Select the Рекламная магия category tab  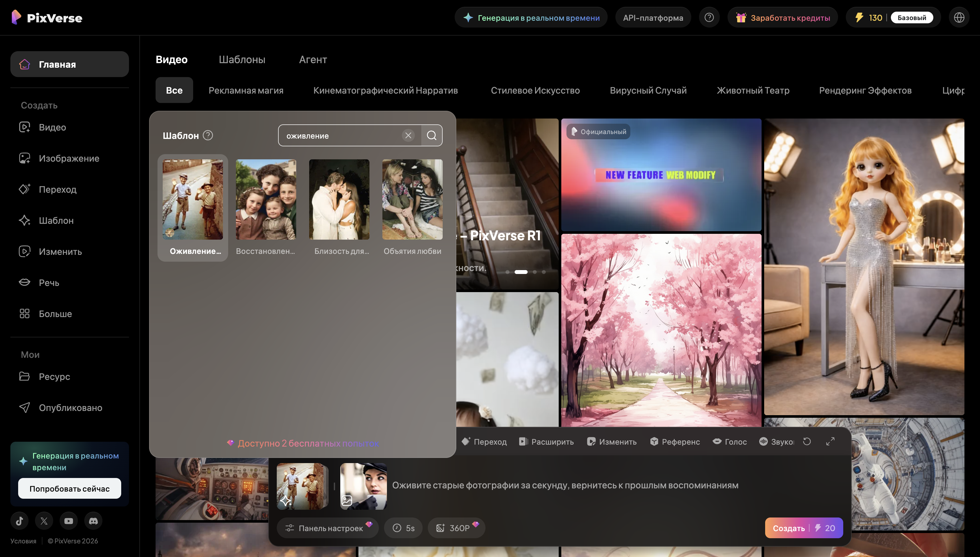tap(246, 90)
